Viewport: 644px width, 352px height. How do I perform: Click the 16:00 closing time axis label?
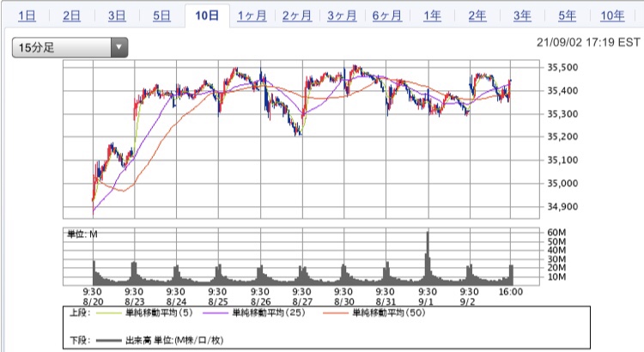pos(511,292)
